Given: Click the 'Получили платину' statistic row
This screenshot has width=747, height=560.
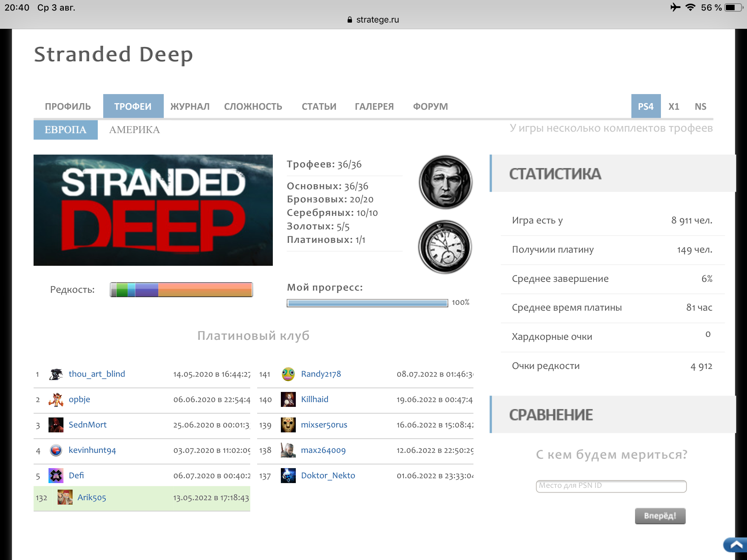Looking at the screenshot, I should click(612, 250).
